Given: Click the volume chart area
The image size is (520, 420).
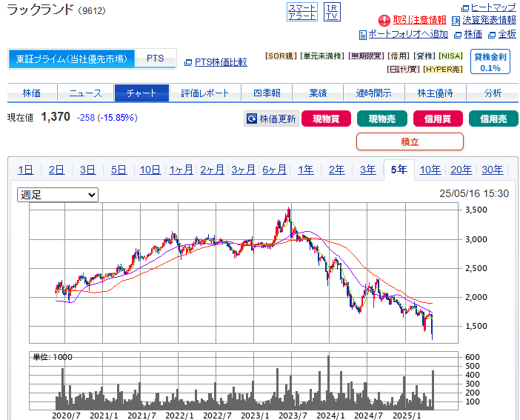Looking at the screenshot, I should 244,381.
